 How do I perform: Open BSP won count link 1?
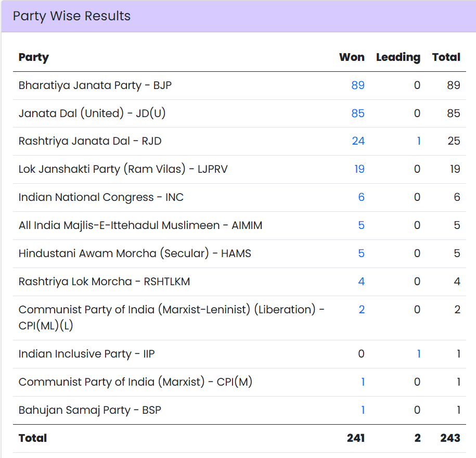tap(363, 410)
